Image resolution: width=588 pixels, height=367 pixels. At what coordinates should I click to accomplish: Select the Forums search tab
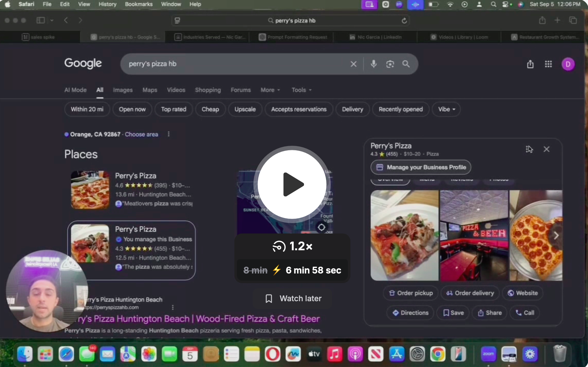coord(241,90)
